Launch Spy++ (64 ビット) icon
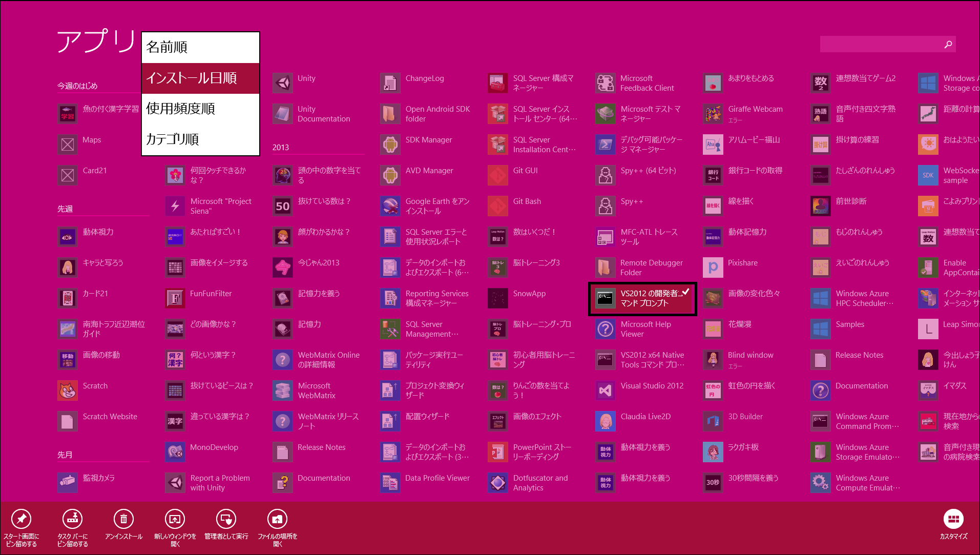The height and width of the screenshot is (555, 980). tap(606, 175)
